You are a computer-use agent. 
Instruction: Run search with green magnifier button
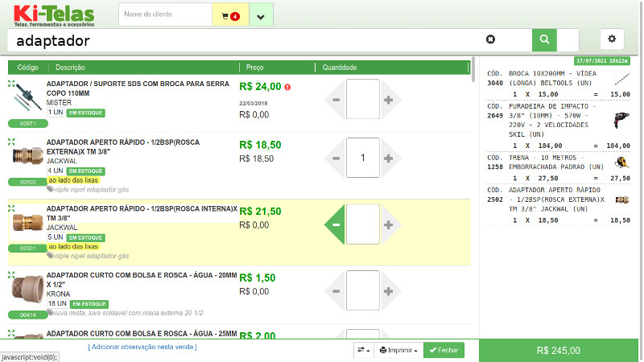pyautogui.click(x=544, y=39)
